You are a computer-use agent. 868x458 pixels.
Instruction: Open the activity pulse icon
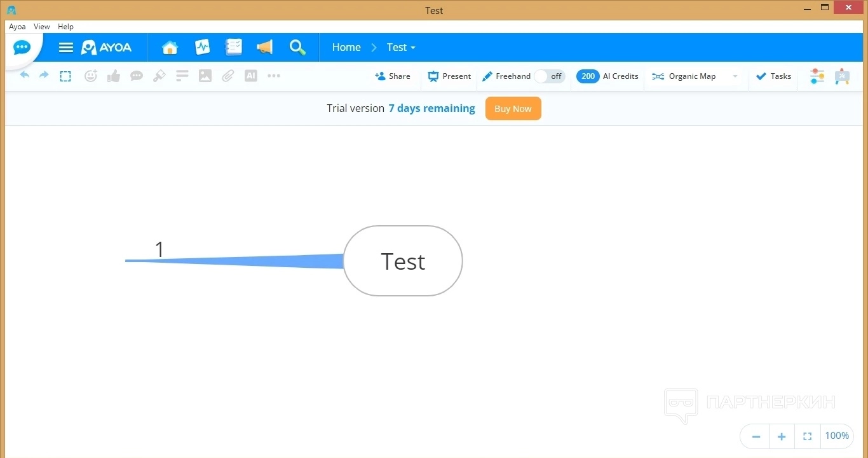point(202,47)
